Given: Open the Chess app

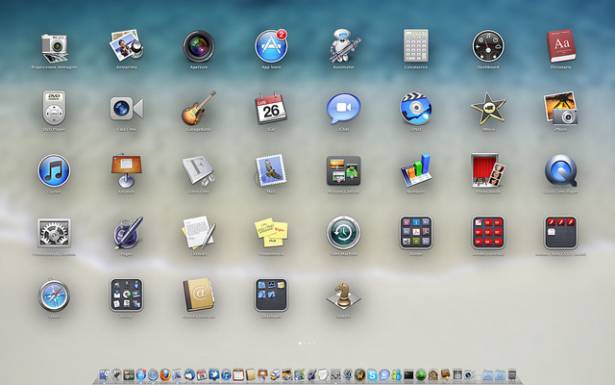Looking at the screenshot, I should [x=344, y=295].
